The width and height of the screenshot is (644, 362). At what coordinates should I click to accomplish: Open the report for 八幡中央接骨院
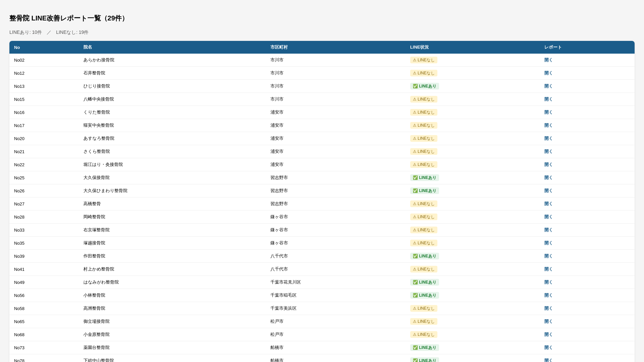548,99
